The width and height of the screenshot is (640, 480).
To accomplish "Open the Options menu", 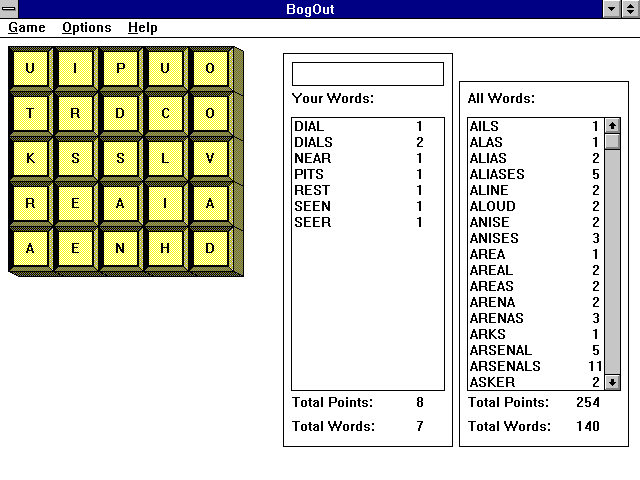I will click(86, 28).
